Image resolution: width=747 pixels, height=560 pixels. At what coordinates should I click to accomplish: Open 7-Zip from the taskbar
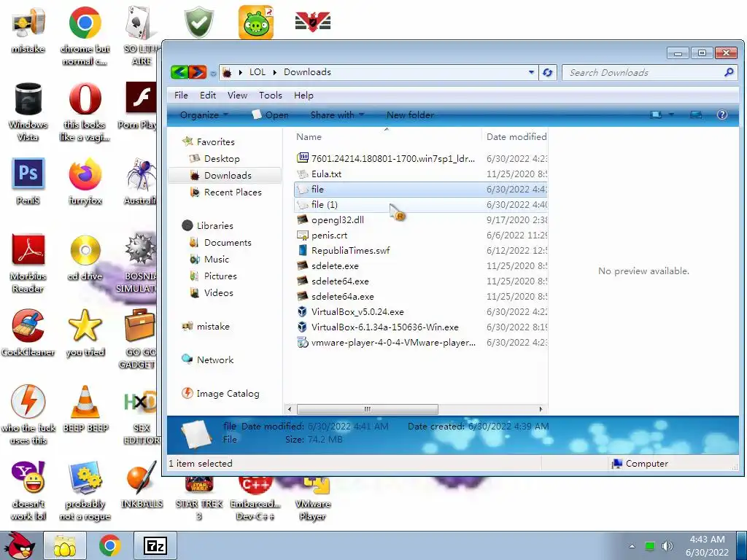(155, 545)
